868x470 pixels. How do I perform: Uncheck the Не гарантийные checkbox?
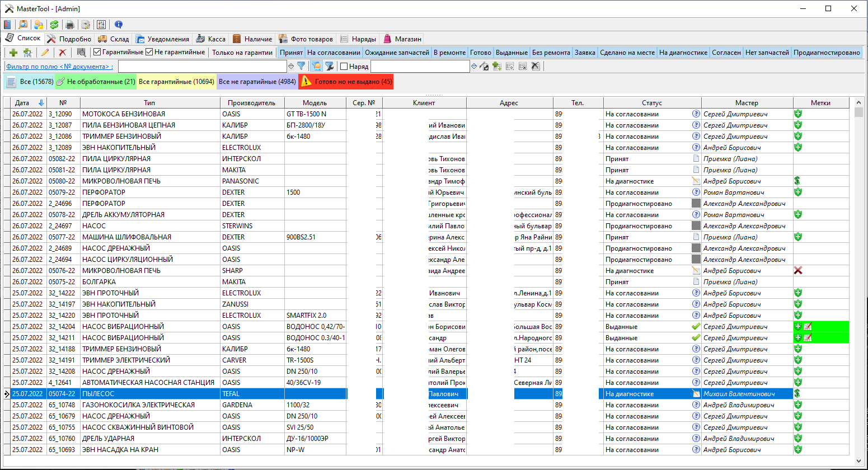[149, 52]
